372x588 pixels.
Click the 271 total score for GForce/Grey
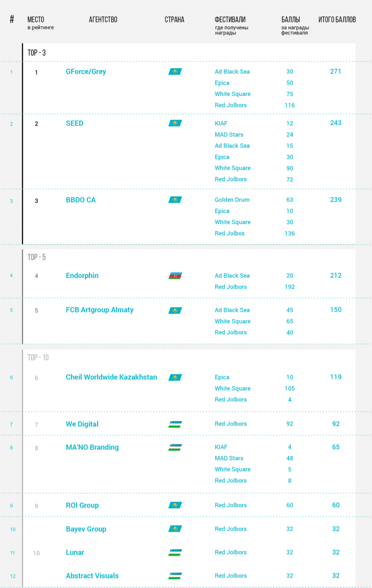tap(336, 72)
